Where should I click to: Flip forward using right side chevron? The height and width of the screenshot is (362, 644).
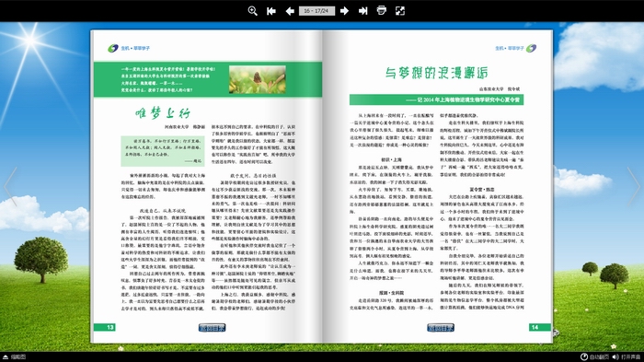633,186
